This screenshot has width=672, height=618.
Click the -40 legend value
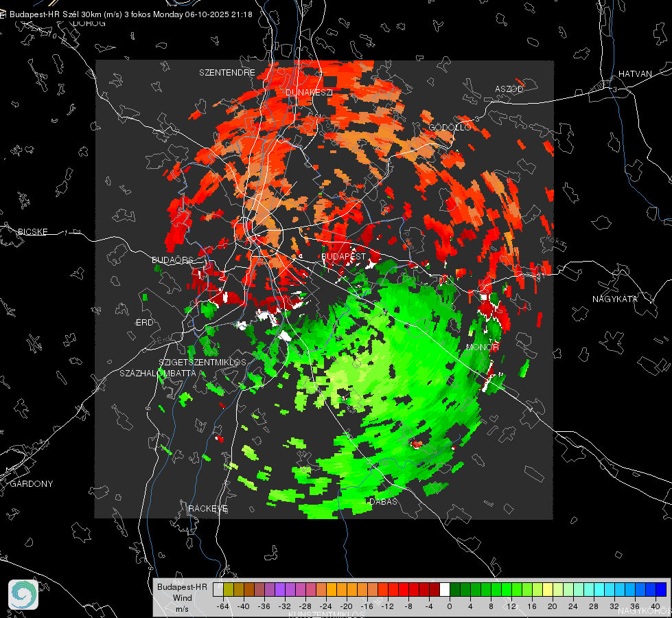point(244,606)
